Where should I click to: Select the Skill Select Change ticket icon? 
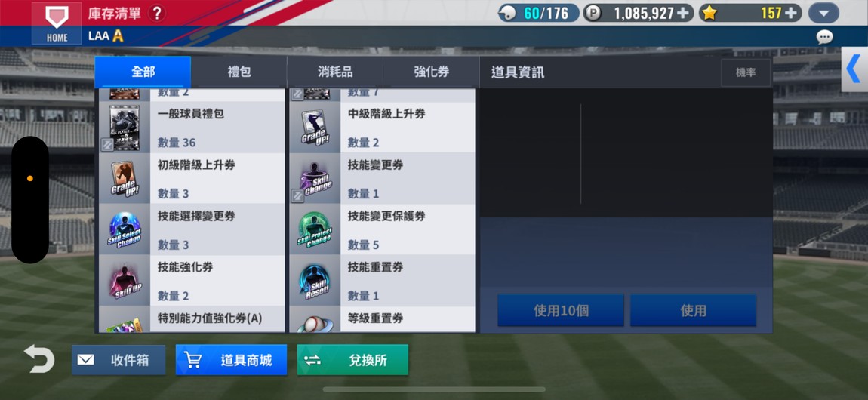coord(125,229)
